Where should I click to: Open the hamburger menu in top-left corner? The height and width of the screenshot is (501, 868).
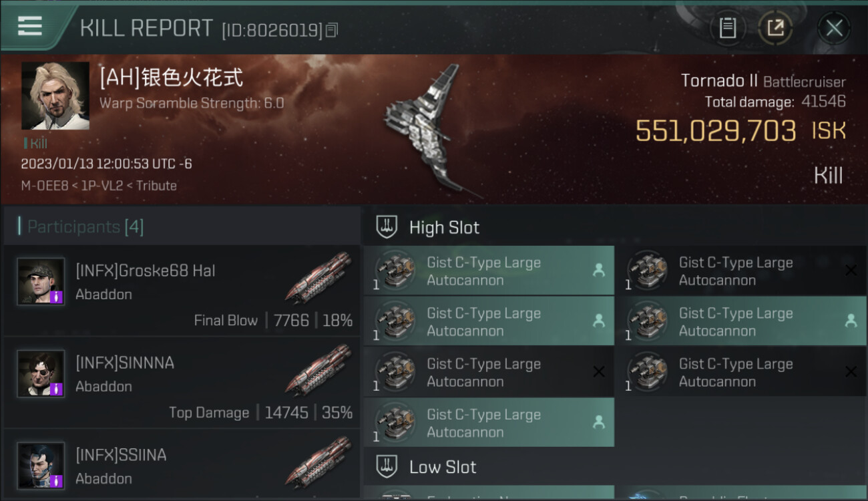click(x=30, y=26)
